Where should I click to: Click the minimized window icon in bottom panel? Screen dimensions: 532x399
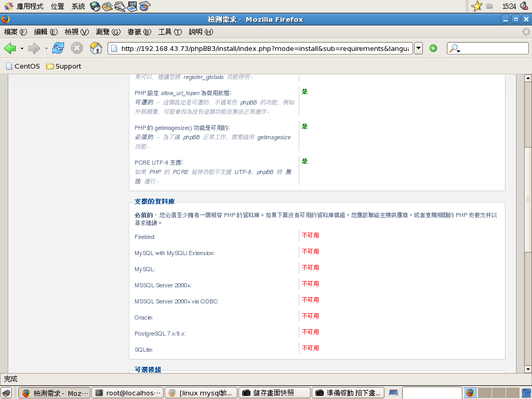coord(394,393)
